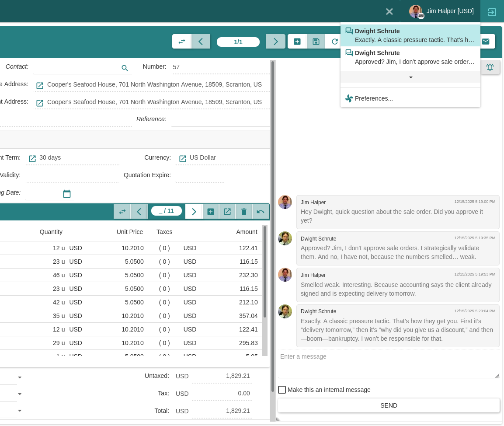The image size is (504, 426).
Task: Check Make this an internal message
Action: coord(282,390)
